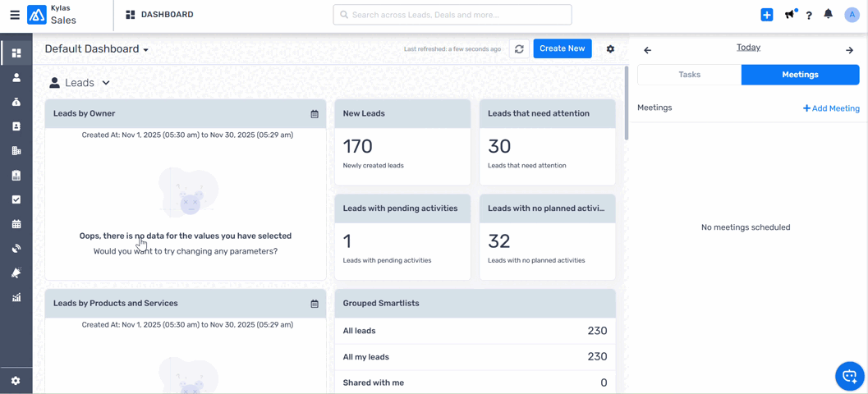
Task: Open Meetings calendar icon in sidebar
Action: [16, 224]
